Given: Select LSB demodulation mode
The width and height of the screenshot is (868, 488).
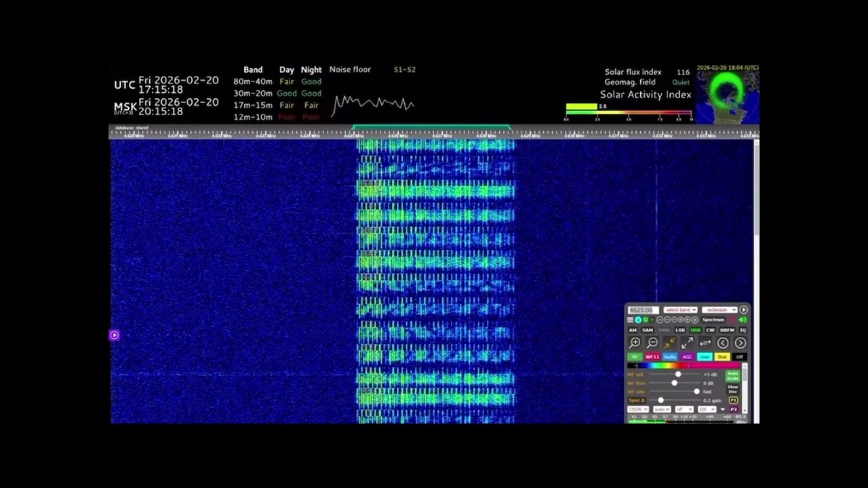Looking at the screenshot, I should click(680, 330).
